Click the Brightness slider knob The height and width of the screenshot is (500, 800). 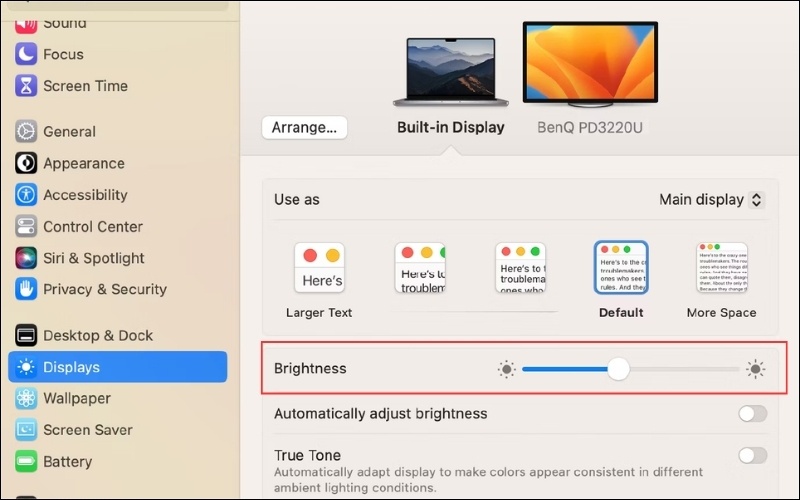pos(618,369)
